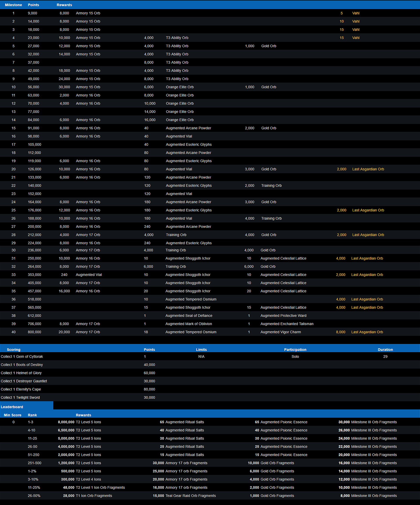This screenshot has height=505, width=420.
Task: Select the 152,000 points value
Action: pos(34,194)
